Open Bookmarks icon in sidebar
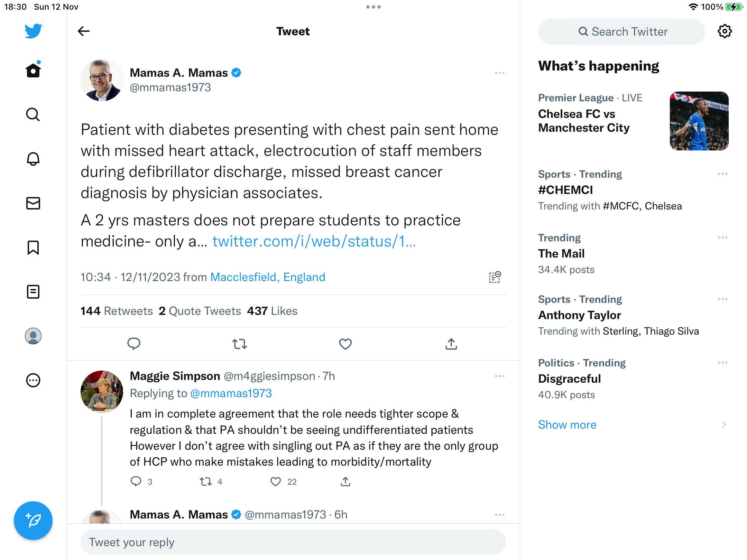 [x=33, y=248]
